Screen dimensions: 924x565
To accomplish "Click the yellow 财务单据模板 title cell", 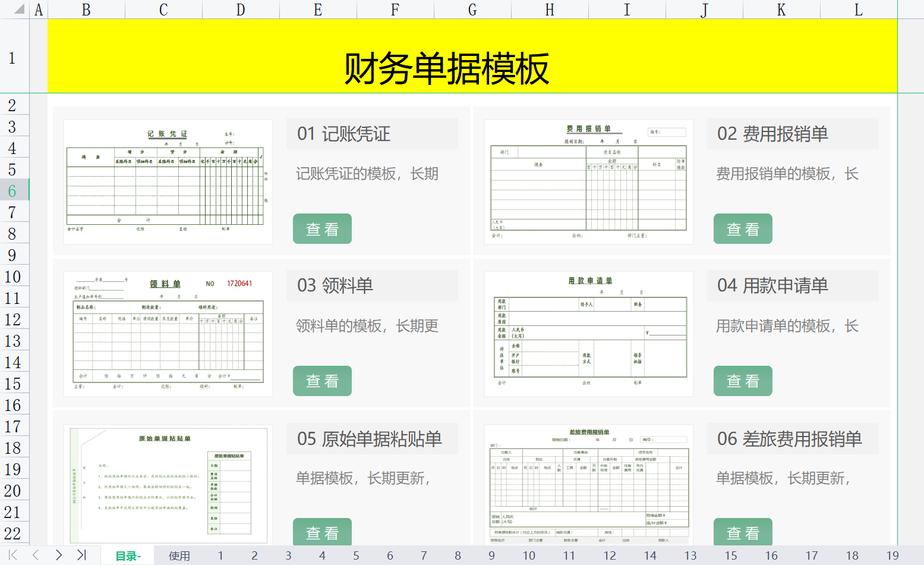I will click(x=446, y=56).
